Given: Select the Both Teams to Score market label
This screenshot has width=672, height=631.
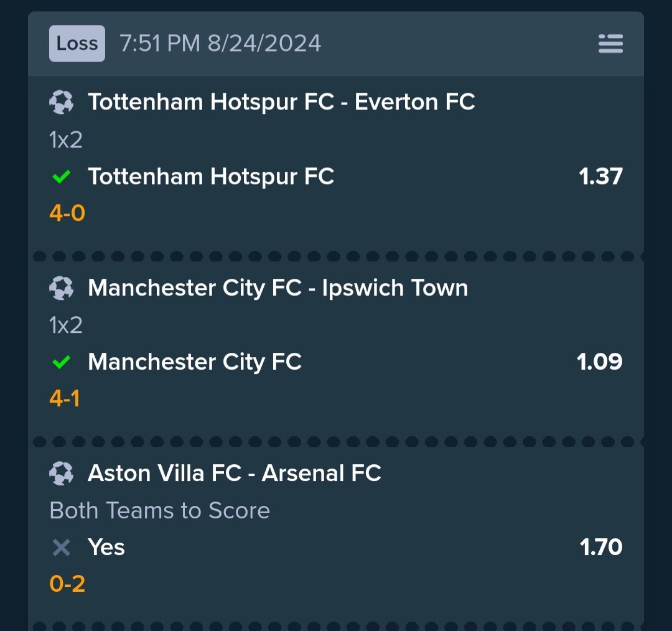Looking at the screenshot, I should pyautogui.click(x=160, y=510).
